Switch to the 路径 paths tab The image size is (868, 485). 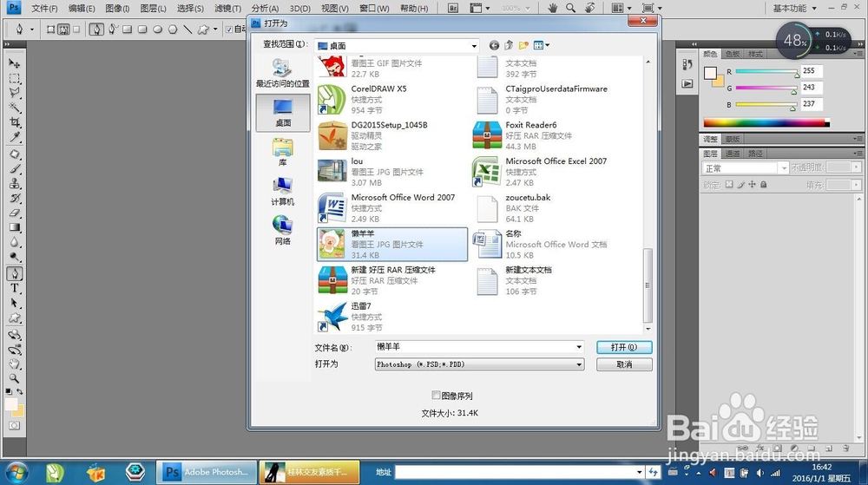point(755,154)
